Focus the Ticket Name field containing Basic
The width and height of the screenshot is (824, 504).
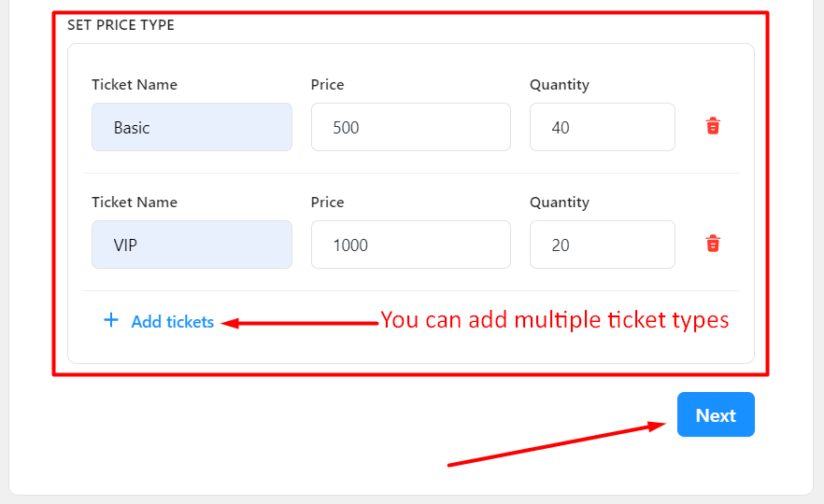pos(192,127)
